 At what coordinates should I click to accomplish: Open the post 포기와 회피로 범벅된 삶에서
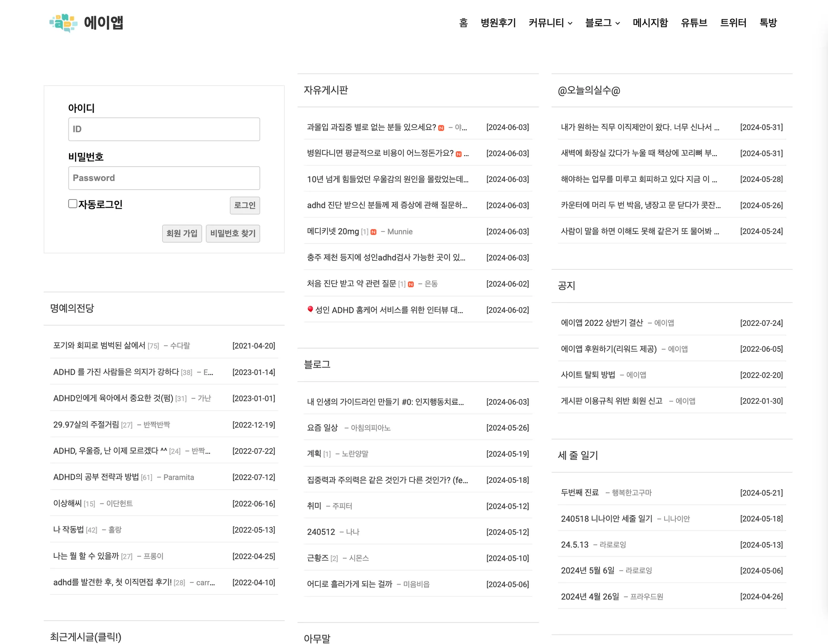click(x=99, y=346)
